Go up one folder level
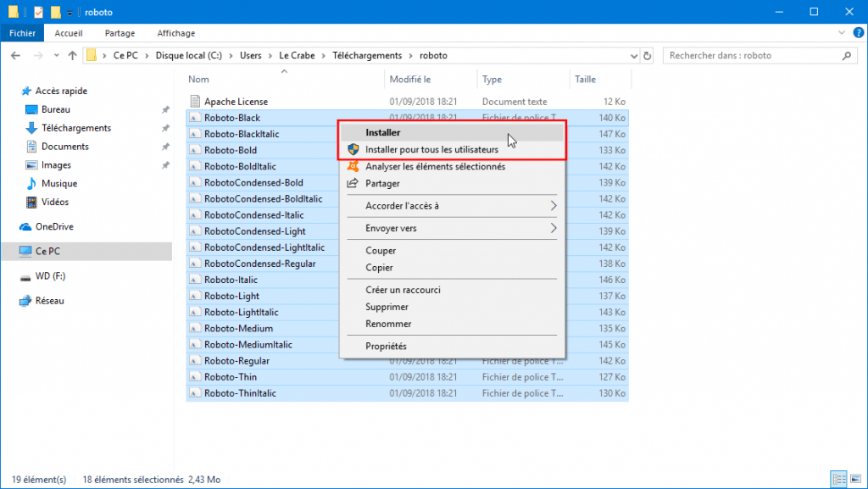This screenshot has height=489, width=868. 73,55
